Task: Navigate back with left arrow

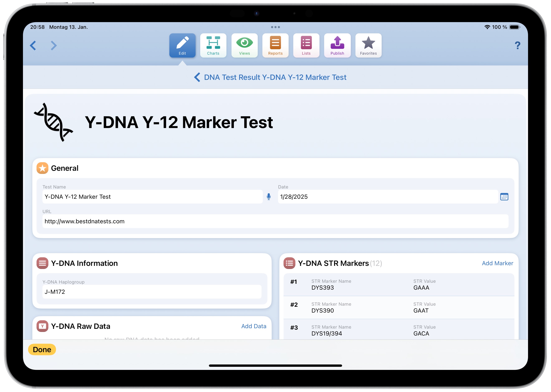Action: (33, 45)
